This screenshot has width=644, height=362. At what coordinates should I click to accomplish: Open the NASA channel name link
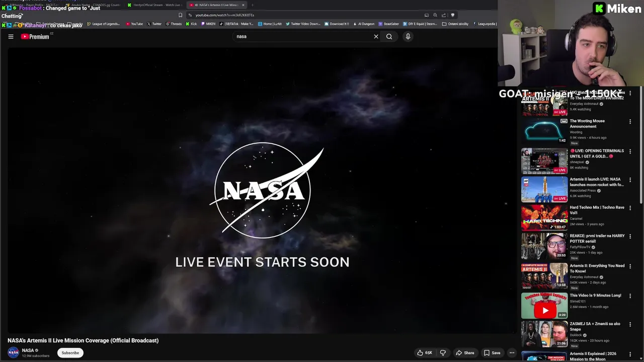tap(28, 350)
